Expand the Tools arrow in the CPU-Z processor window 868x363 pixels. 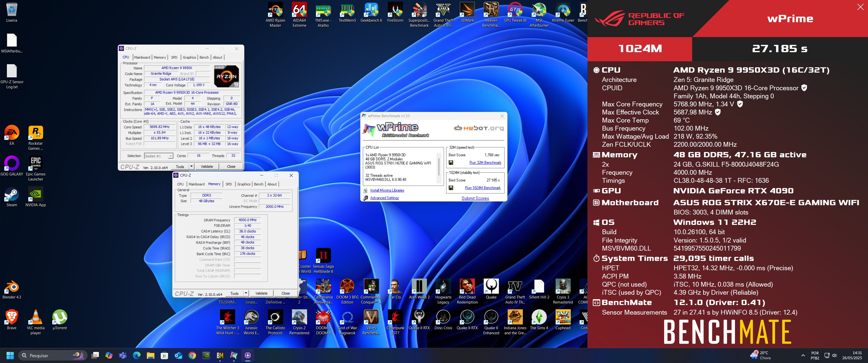click(x=192, y=166)
